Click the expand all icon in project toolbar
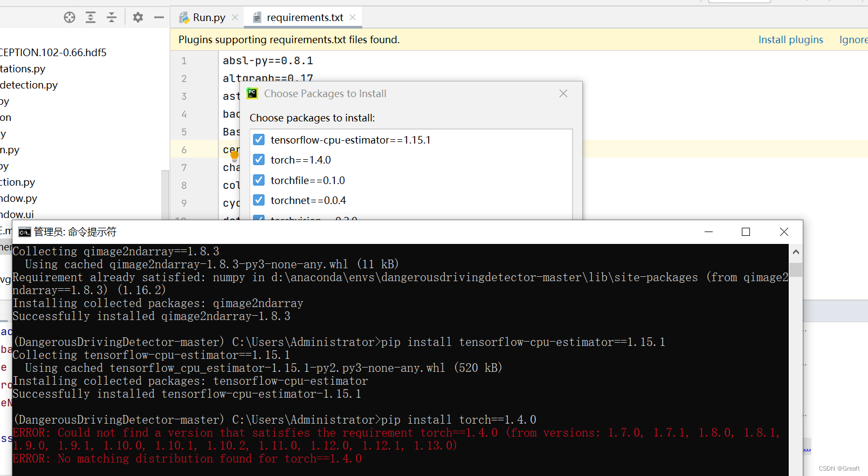Viewport: 868px width, 476px height. 91,17
